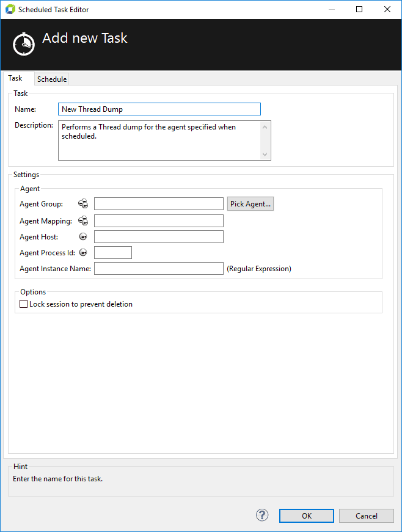Viewport: 402px width, 532px height.
Task: Focus the Agent Instance Name field
Action: pos(159,268)
